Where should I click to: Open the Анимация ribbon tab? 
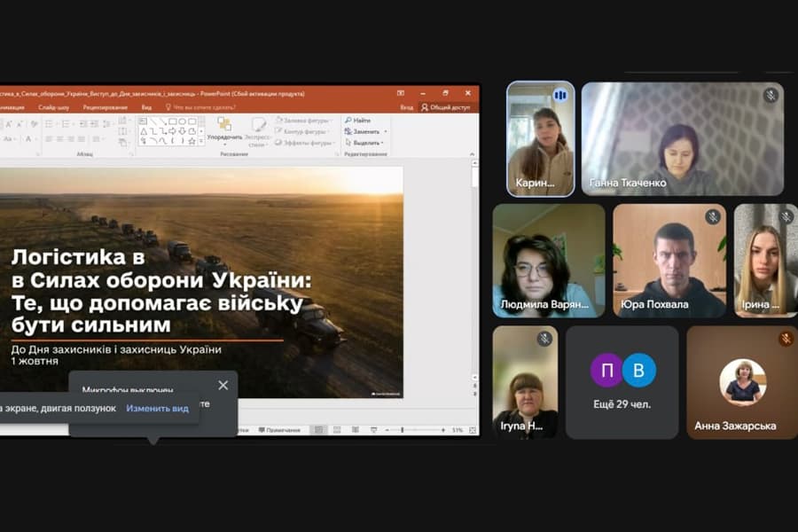[12, 107]
